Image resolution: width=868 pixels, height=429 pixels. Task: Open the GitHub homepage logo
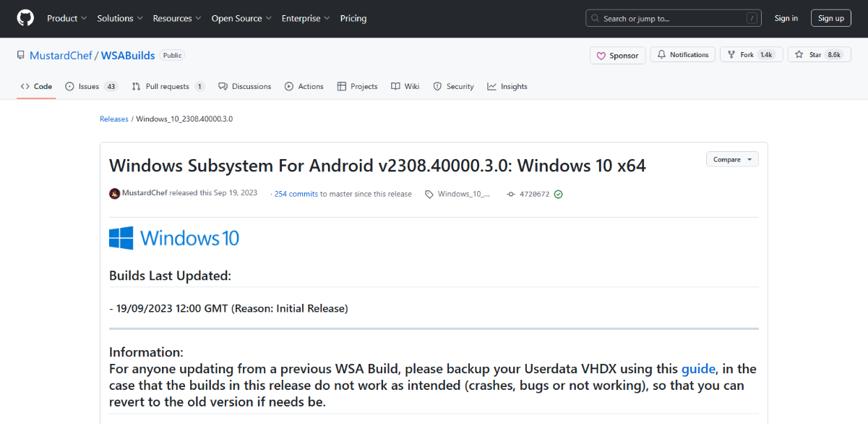(25, 18)
